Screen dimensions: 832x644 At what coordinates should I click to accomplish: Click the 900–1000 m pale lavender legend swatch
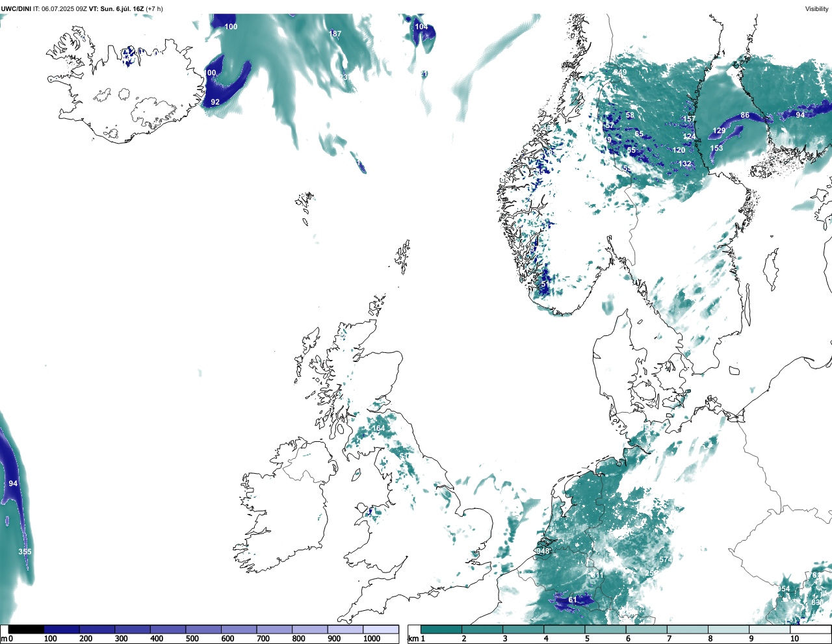pos(345,630)
